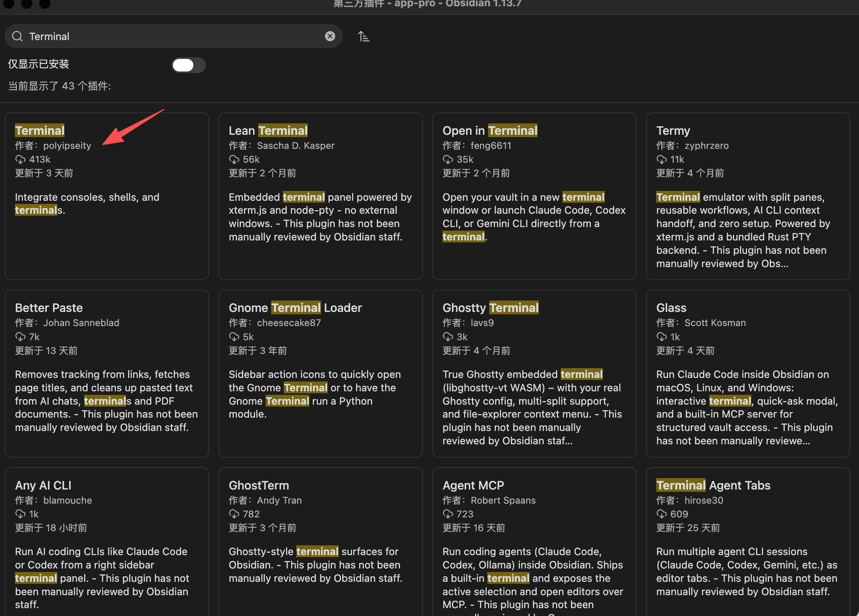Screen dimensions: 859x616
Task: Open the plugin sort order menu
Action: click(x=364, y=37)
